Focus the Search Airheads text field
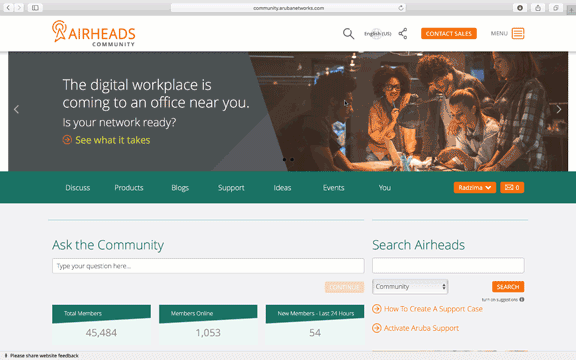Screen dimensions: 576x360 (x=448, y=265)
